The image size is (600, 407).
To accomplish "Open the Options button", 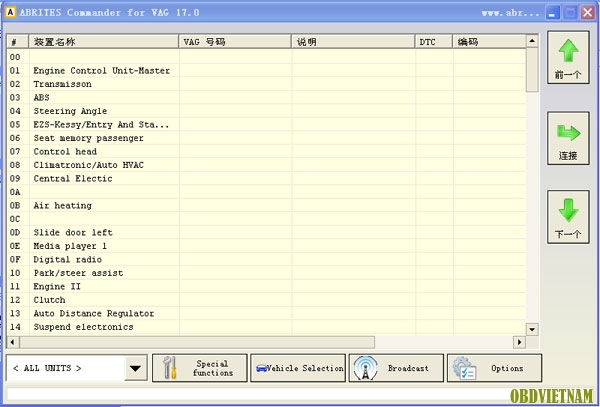I will click(x=494, y=368).
